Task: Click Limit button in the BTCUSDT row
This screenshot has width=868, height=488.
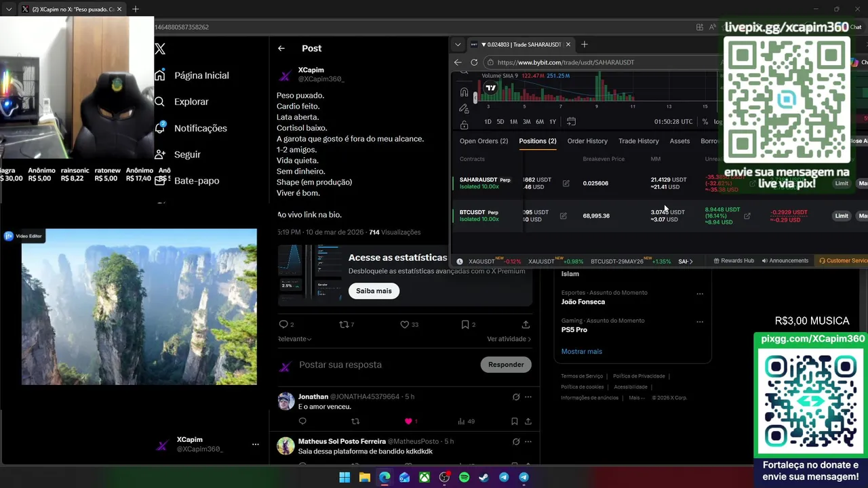Action: point(842,216)
